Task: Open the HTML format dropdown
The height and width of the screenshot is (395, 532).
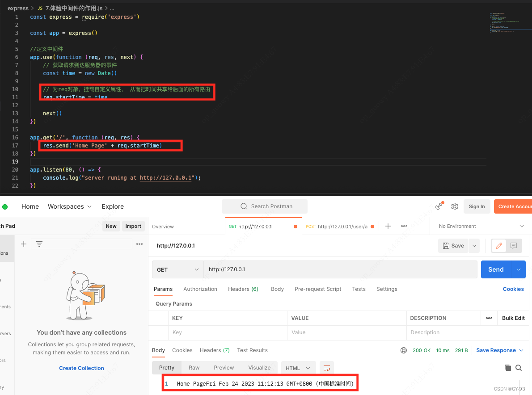Action: (x=298, y=368)
